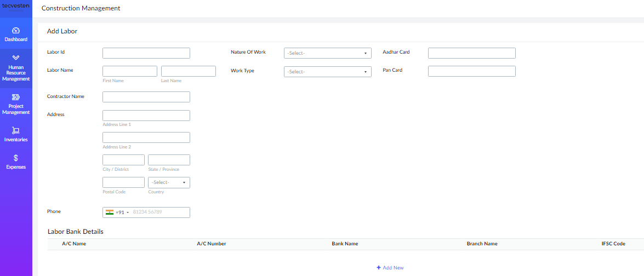Image resolution: width=644 pixels, height=276 pixels.
Task: Focus the Labor Id input field
Action: pyautogui.click(x=146, y=53)
